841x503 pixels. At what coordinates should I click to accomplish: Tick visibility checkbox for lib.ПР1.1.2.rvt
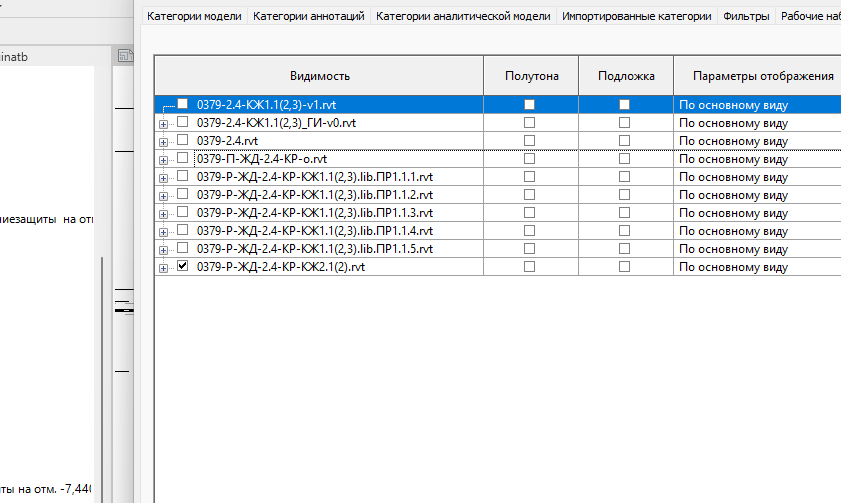pos(183,194)
